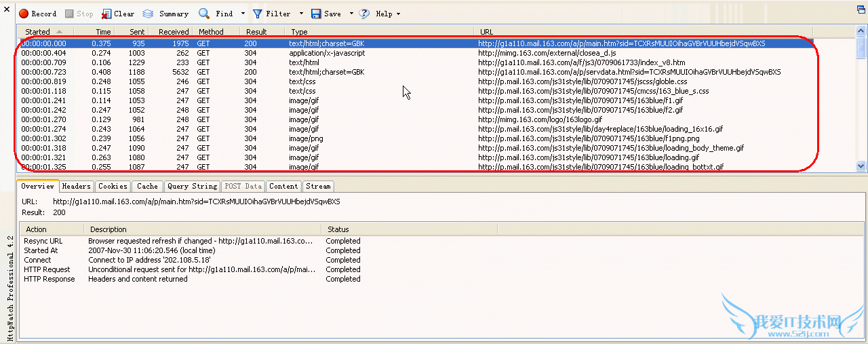Viewport: 868px width, 344px height.
Task: Open the Help dropdown arrow
Action: pyautogui.click(x=398, y=14)
